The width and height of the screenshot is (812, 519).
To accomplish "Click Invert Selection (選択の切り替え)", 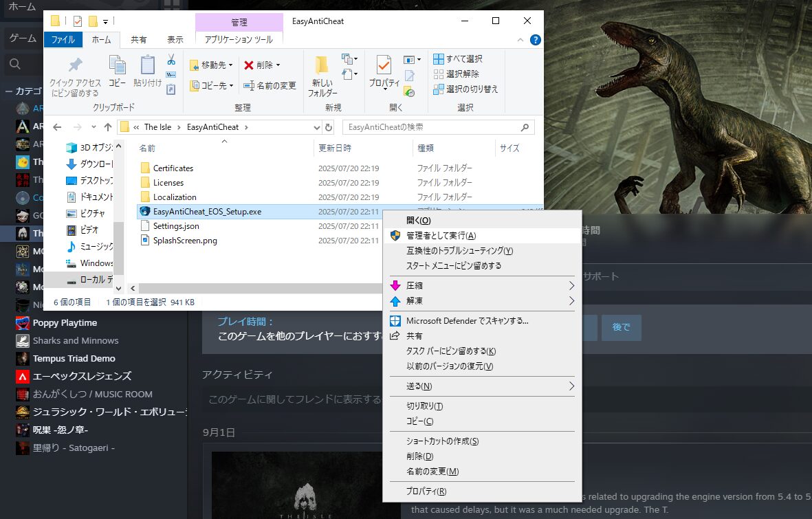I will click(465, 89).
